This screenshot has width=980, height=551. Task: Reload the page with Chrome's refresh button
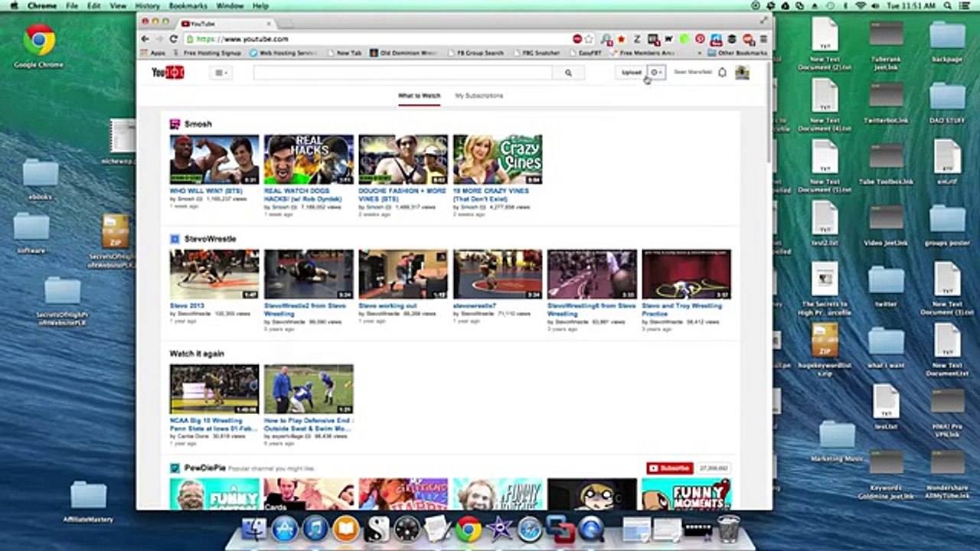pyautogui.click(x=174, y=39)
